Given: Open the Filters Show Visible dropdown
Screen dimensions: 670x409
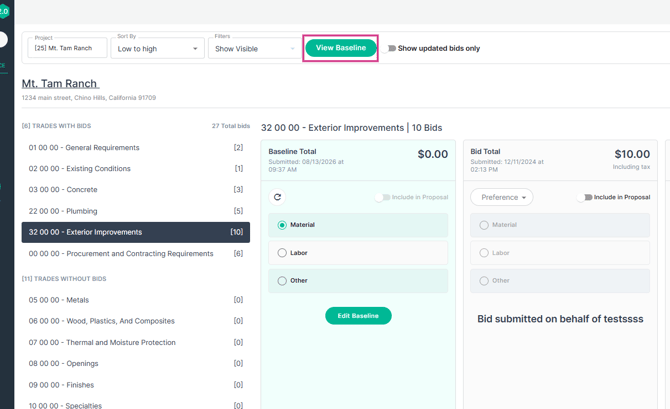Looking at the screenshot, I should click(x=255, y=49).
